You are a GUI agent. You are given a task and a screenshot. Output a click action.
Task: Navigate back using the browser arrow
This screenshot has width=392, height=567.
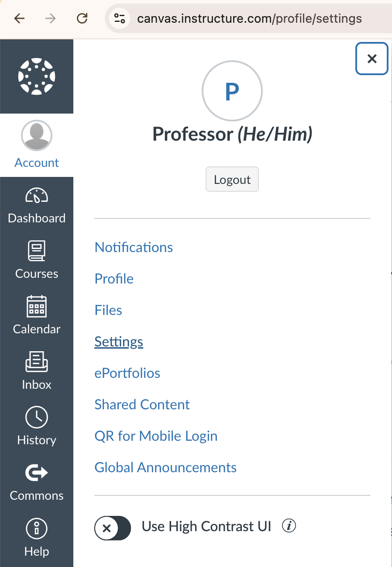[17, 19]
